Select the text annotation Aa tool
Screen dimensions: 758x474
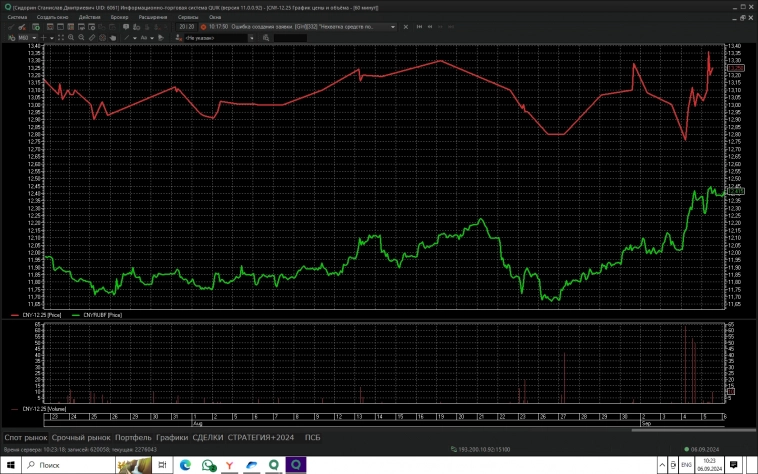(144, 37)
